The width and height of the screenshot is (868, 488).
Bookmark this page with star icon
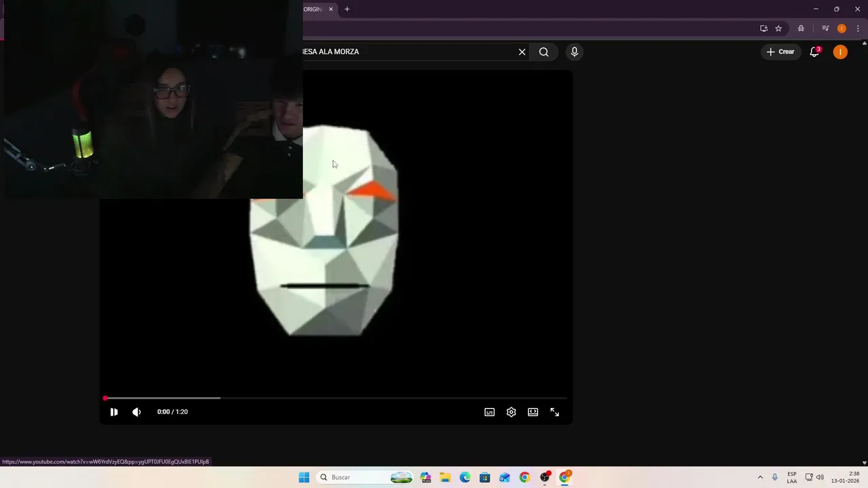[x=778, y=28]
